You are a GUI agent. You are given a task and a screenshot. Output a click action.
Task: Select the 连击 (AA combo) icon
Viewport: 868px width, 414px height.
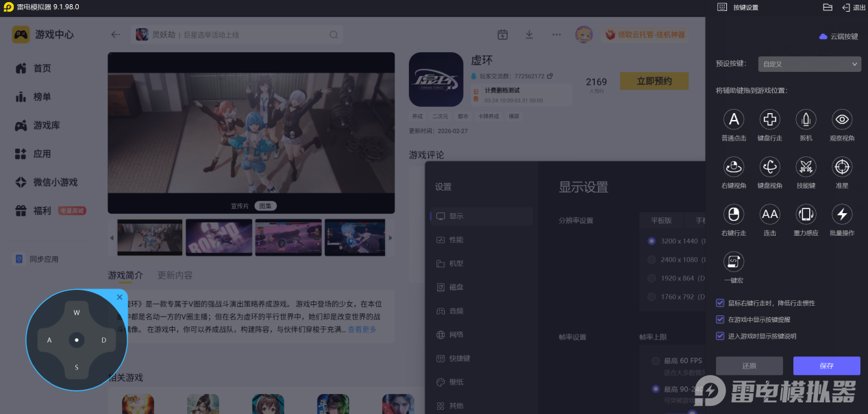point(770,214)
